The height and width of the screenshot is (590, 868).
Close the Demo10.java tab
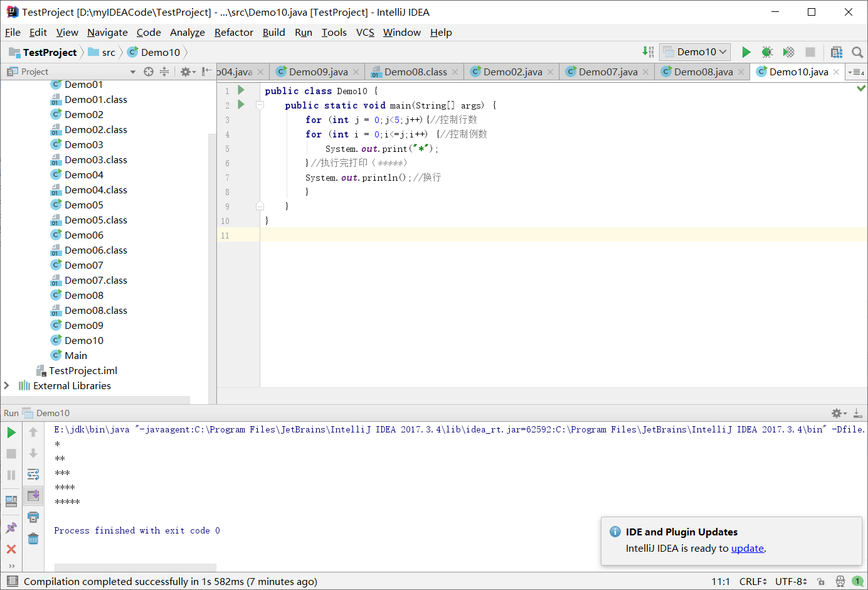coord(836,72)
